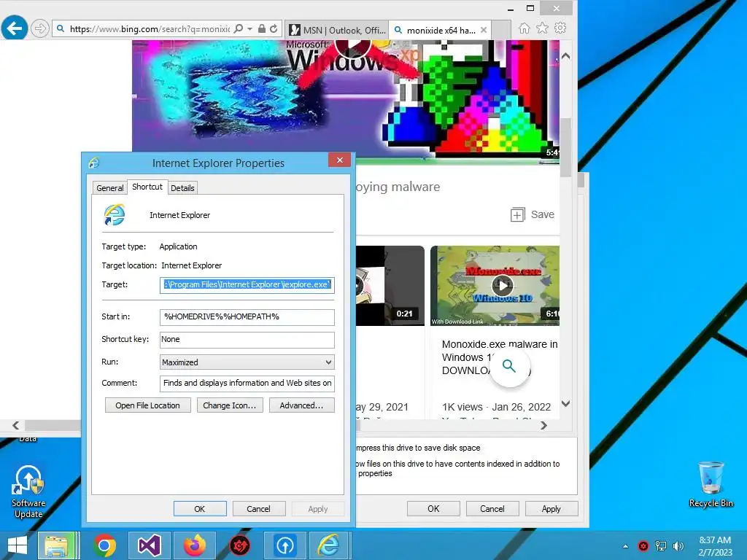Open a new blank browser tab

click(x=500, y=30)
